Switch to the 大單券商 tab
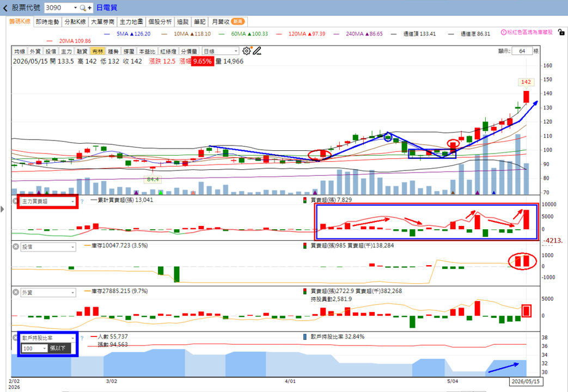568x392 pixels. (x=102, y=22)
